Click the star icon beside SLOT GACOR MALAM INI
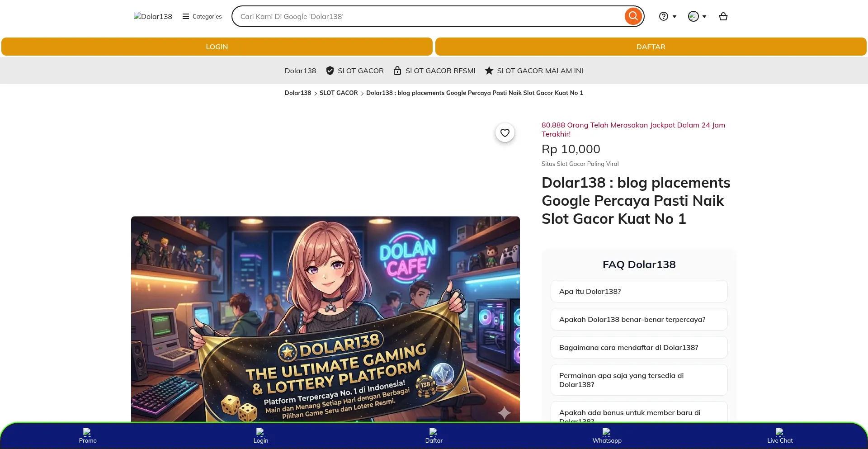This screenshot has height=449, width=868. click(x=489, y=71)
